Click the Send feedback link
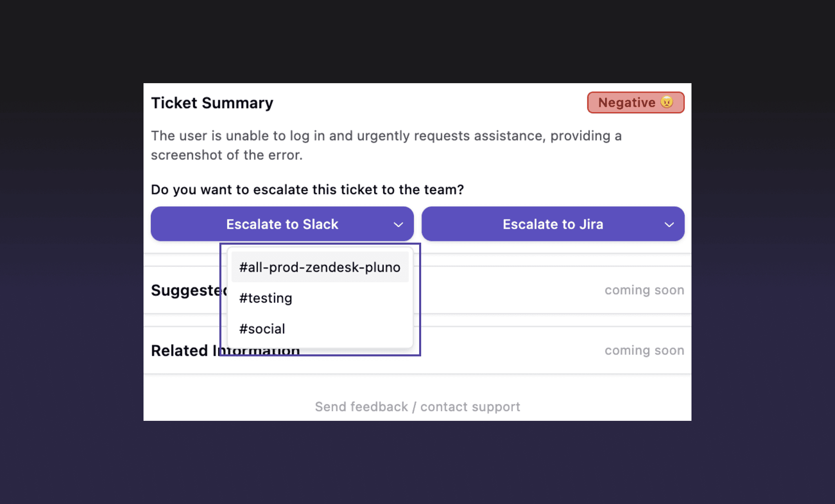The height and width of the screenshot is (504, 835). (x=362, y=407)
